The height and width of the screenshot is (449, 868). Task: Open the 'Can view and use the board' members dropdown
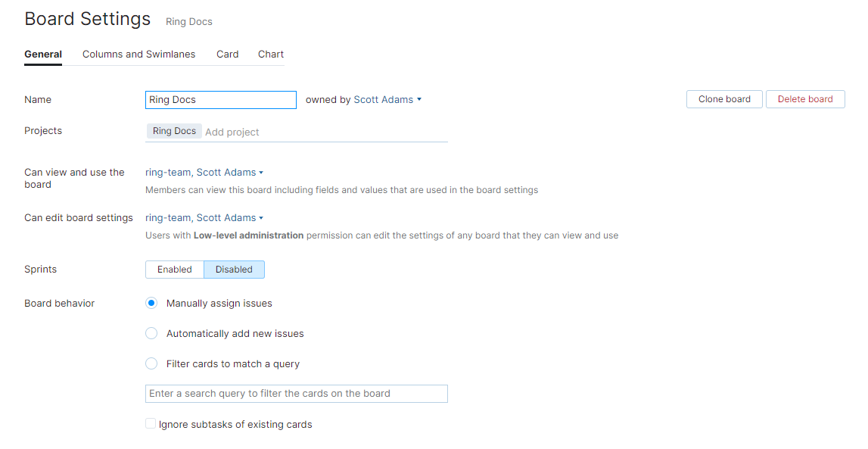204,172
